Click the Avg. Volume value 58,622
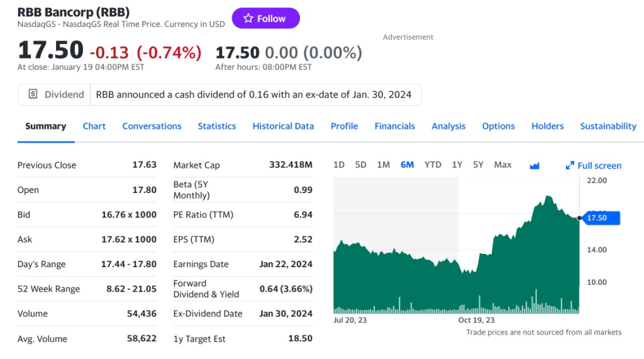 (x=142, y=338)
